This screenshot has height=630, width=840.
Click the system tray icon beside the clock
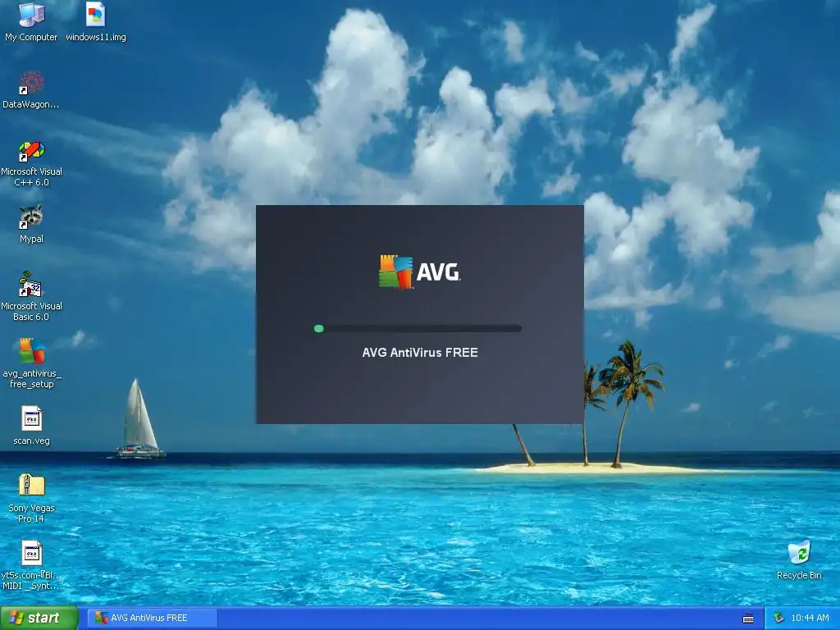[778, 619]
